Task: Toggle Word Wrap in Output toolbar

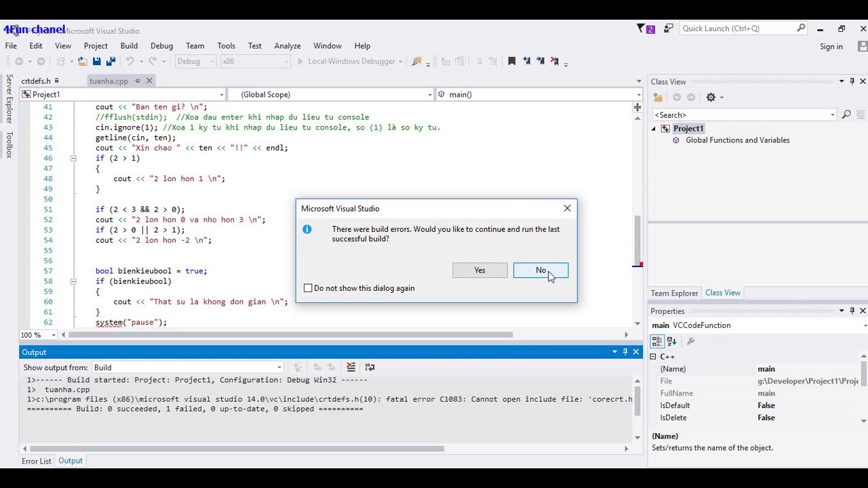Action: point(370,367)
